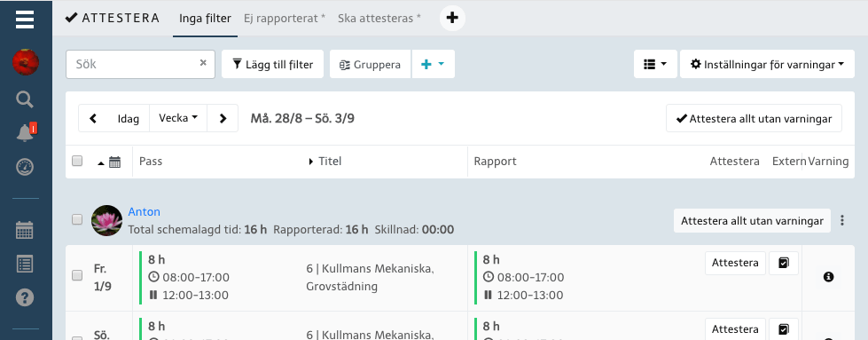Add a new filter tab with plus

pos(452,19)
